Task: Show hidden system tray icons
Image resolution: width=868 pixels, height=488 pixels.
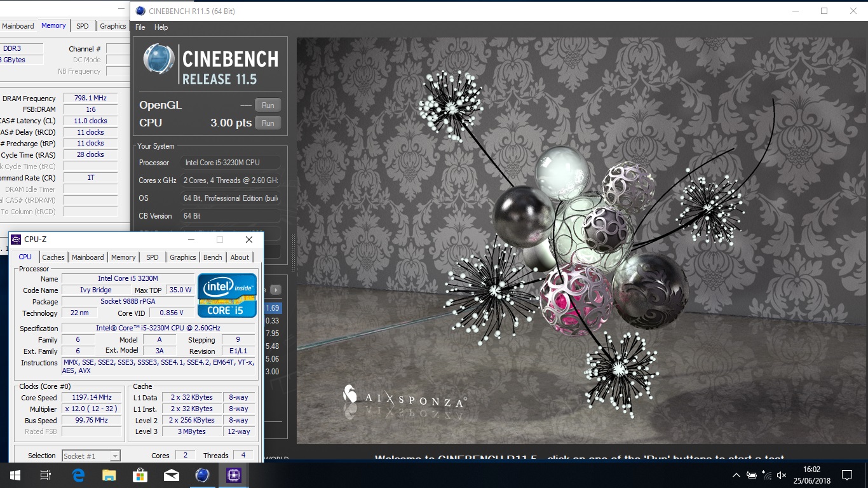Action: point(736,475)
